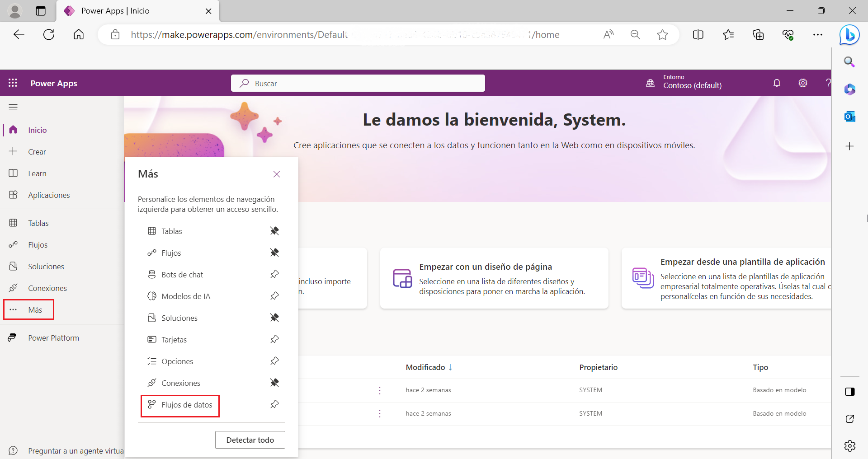Open Power Apps settings gear in header
This screenshot has width=868, height=459.
point(803,83)
